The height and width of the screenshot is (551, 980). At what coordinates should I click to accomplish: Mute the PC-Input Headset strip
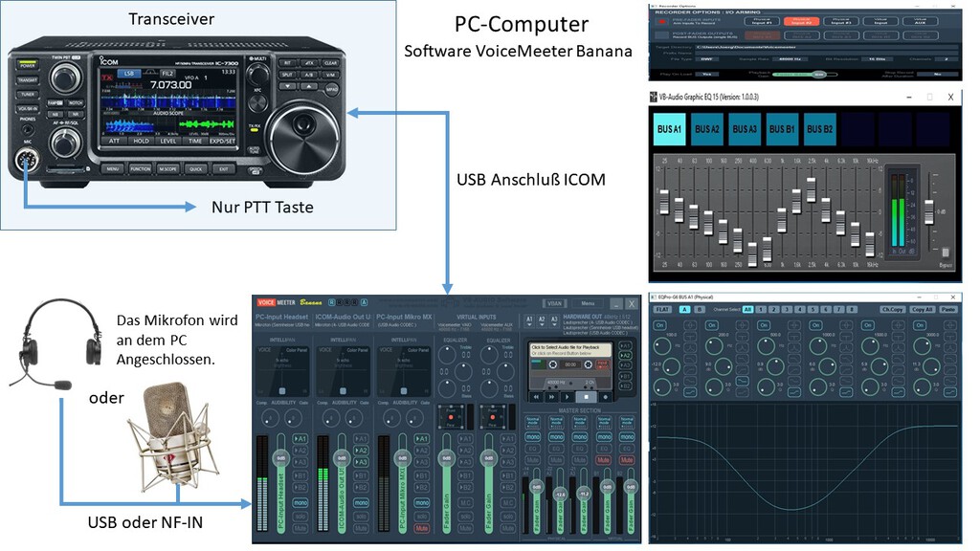pos(301,528)
